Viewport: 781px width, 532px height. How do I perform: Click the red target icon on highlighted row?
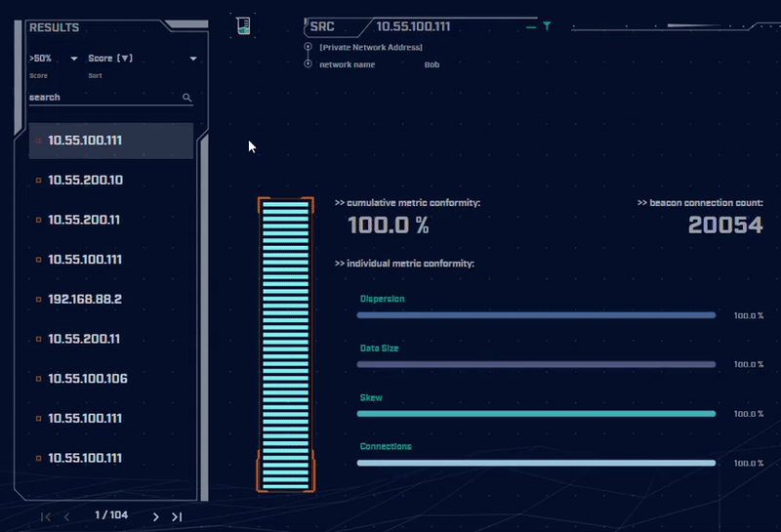pyautogui.click(x=38, y=141)
